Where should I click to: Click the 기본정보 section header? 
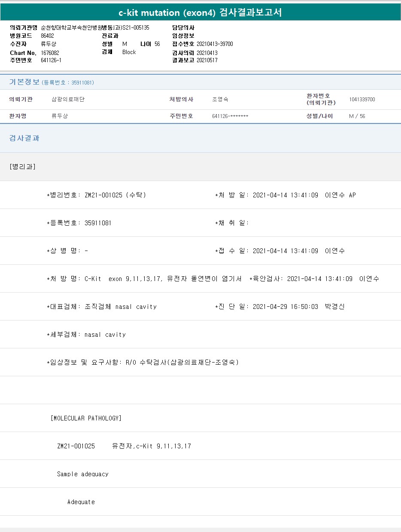(24, 82)
